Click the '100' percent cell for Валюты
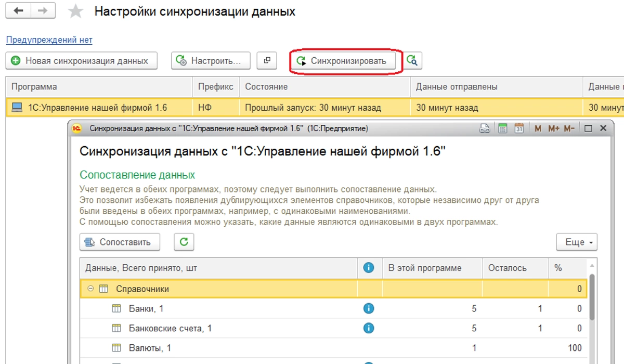Viewport: 624px width, 364px height. point(567,348)
